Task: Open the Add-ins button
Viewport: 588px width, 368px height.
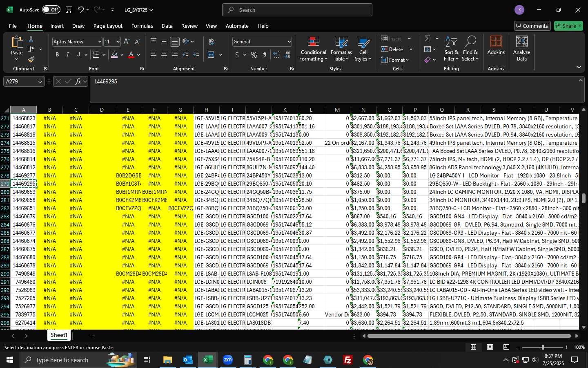Action: (x=496, y=45)
